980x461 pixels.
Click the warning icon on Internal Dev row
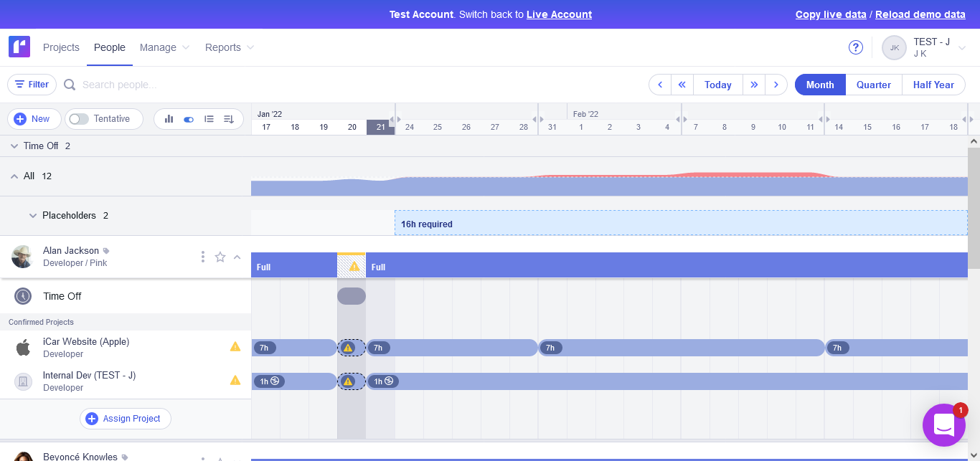click(235, 380)
